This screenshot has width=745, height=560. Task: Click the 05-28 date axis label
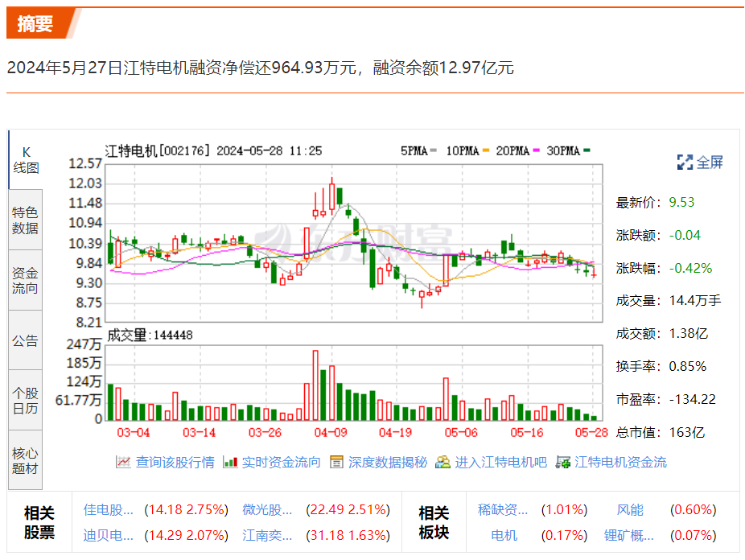(x=591, y=433)
